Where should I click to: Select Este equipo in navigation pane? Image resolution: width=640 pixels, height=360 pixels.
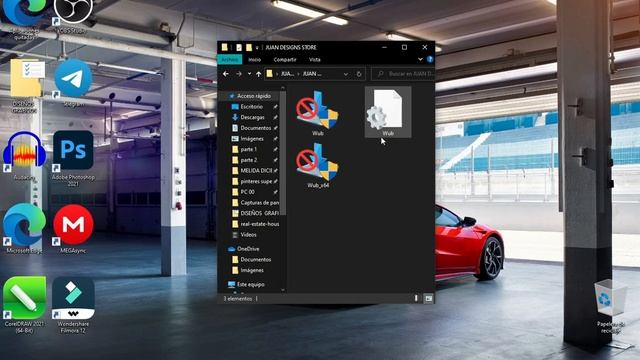coord(250,284)
